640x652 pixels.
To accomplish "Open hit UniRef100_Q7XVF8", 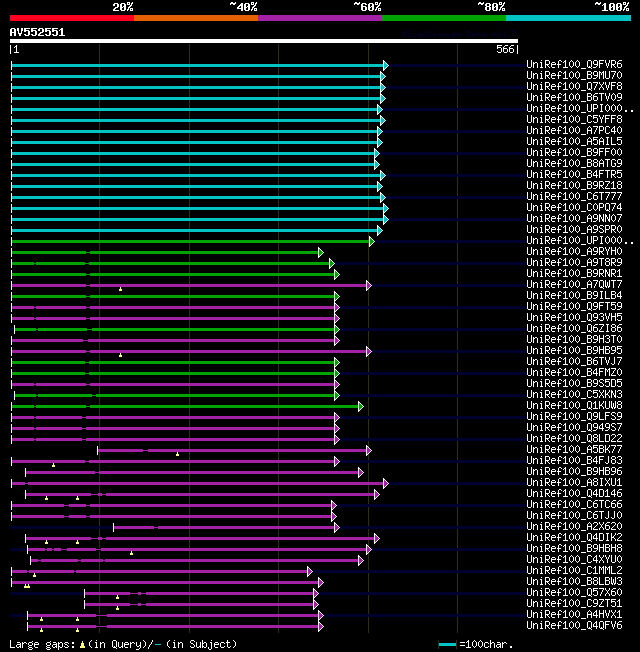I will coord(574,86).
